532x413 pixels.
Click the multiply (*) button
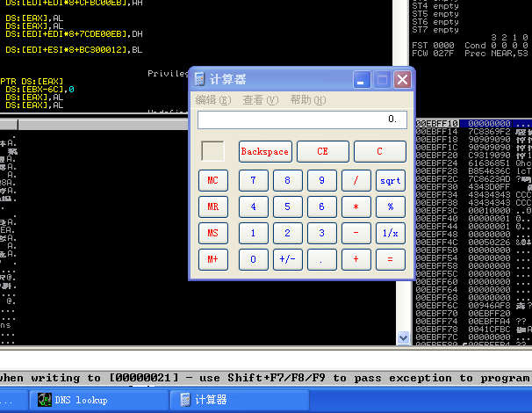[x=356, y=206]
